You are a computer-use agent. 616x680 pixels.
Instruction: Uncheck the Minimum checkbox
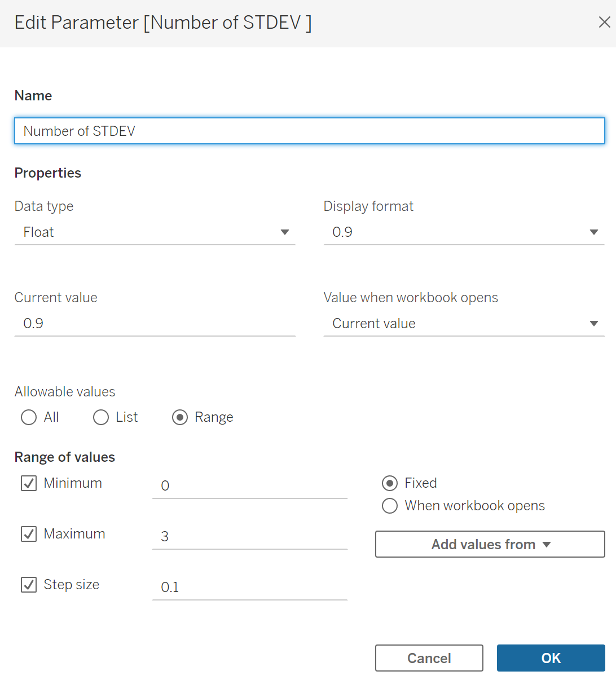click(29, 483)
